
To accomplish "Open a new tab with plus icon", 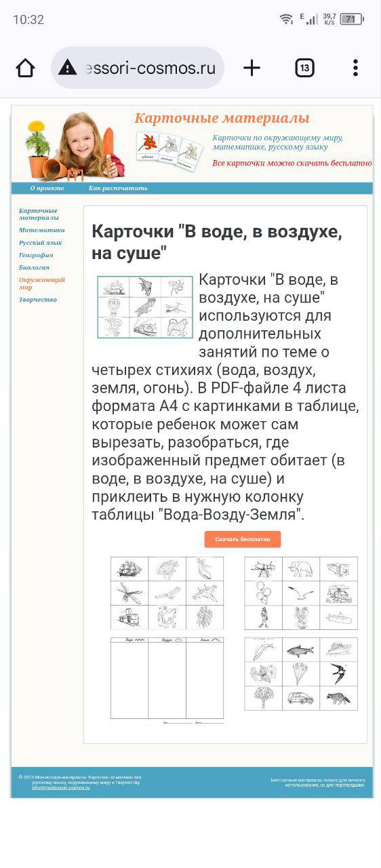I will [x=252, y=68].
